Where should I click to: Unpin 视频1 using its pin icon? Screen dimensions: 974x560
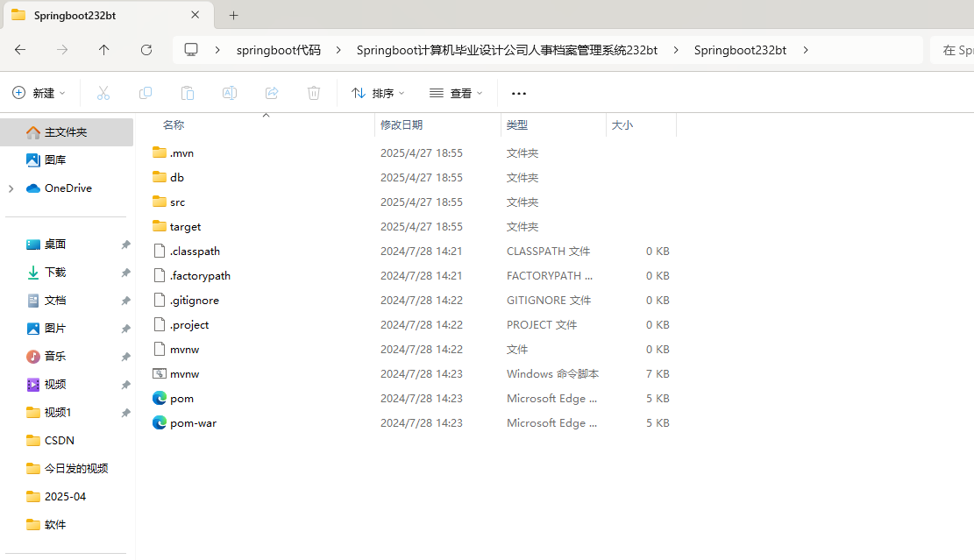(x=125, y=413)
